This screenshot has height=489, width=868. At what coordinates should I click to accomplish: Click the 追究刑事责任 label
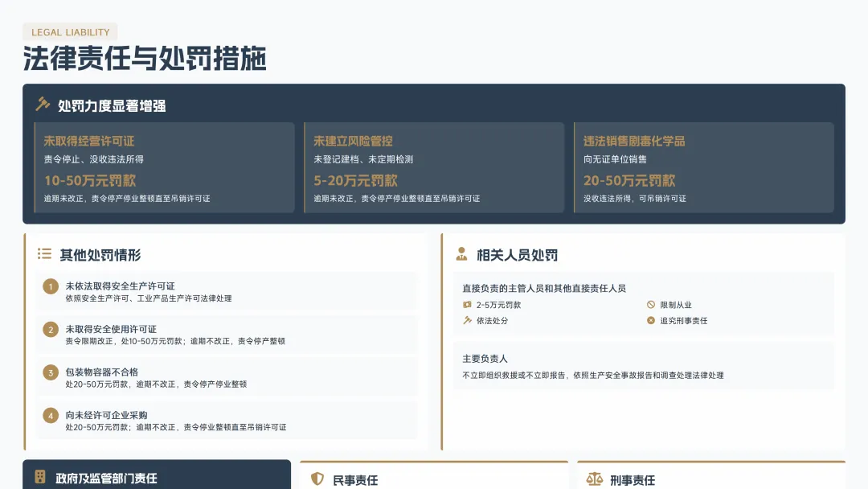click(683, 320)
